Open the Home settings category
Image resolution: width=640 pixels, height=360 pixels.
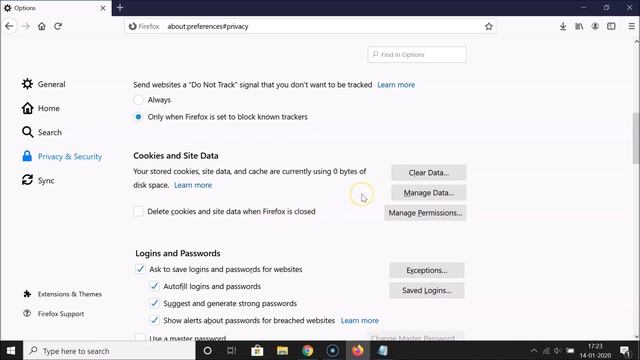[41, 108]
